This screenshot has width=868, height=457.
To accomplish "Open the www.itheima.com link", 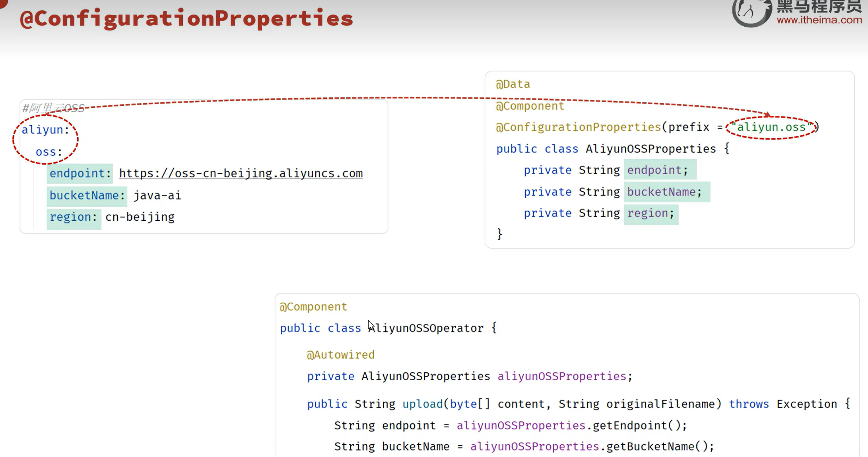I will point(819,20).
